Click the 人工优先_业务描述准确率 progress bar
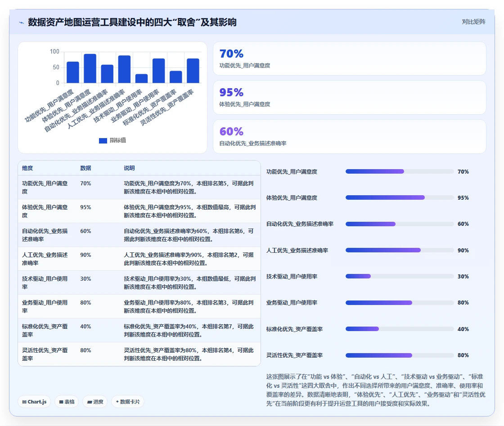This screenshot has width=504, height=426. click(x=400, y=250)
